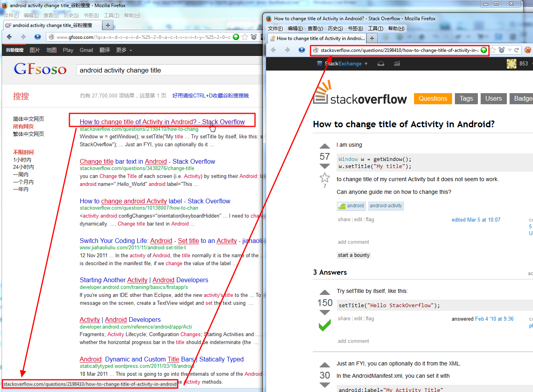Click the Stack Overflow window address bar
The width and height of the screenshot is (533, 392).
pyautogui.click(x=400, y=50)
